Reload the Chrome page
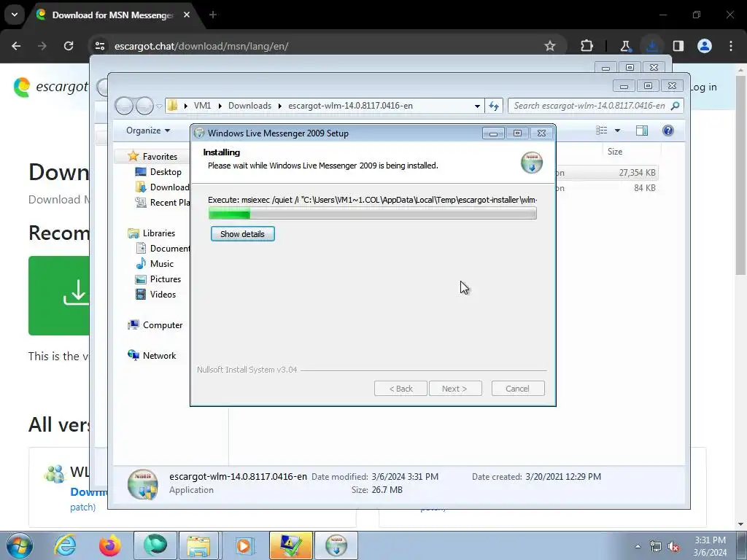This screenshot has height=560, width=747. (69, 46)
